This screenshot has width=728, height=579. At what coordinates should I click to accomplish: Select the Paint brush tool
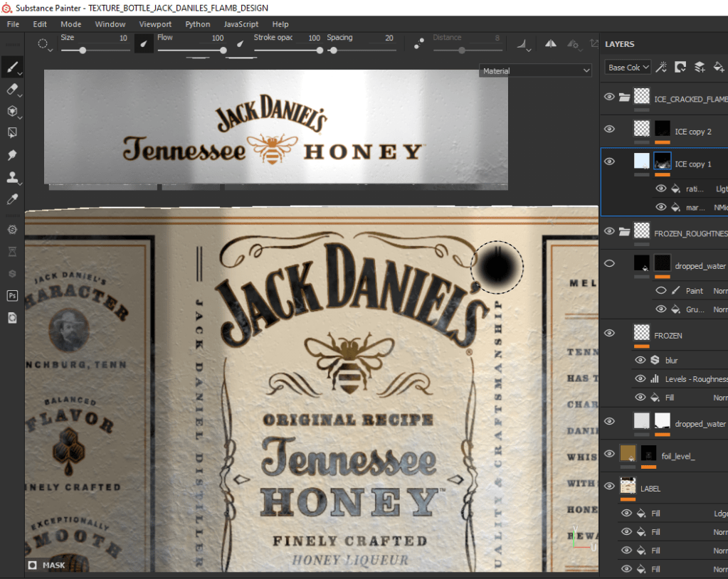(x=11, y=68)
